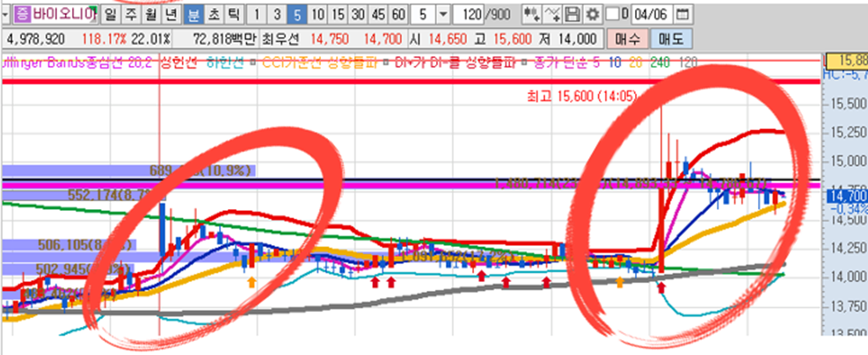
Task: Open the calendar picker beside 04/06
Action: pos(683,14)
